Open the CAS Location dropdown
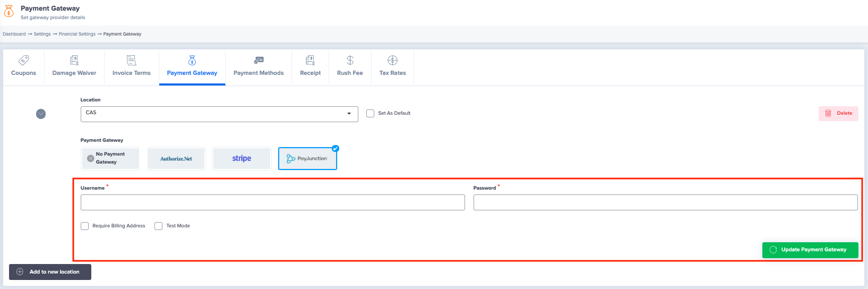The width and height of the screenshot is (868, 289). (219, 114)
